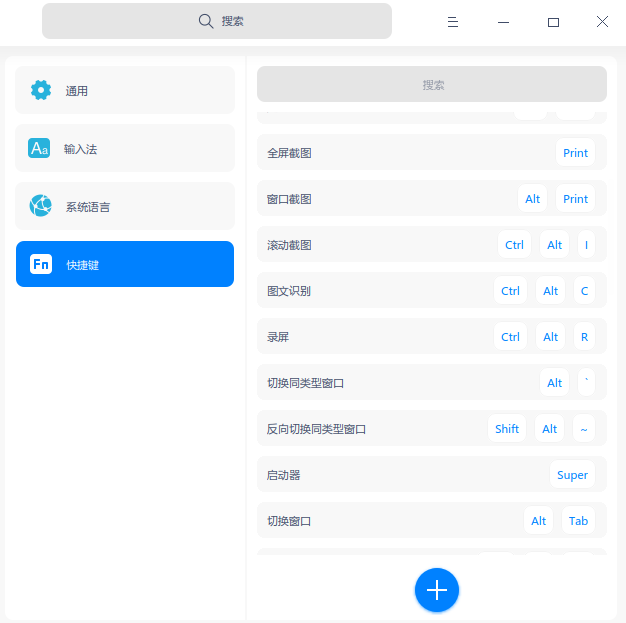This screenshot has height=623, width=626.
Task: Focus the shortcuts list 搜索 search box
Action: tap(432, 84)
